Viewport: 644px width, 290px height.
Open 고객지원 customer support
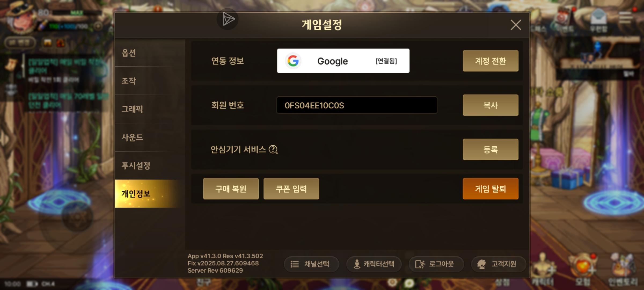[x=498, y=264]
